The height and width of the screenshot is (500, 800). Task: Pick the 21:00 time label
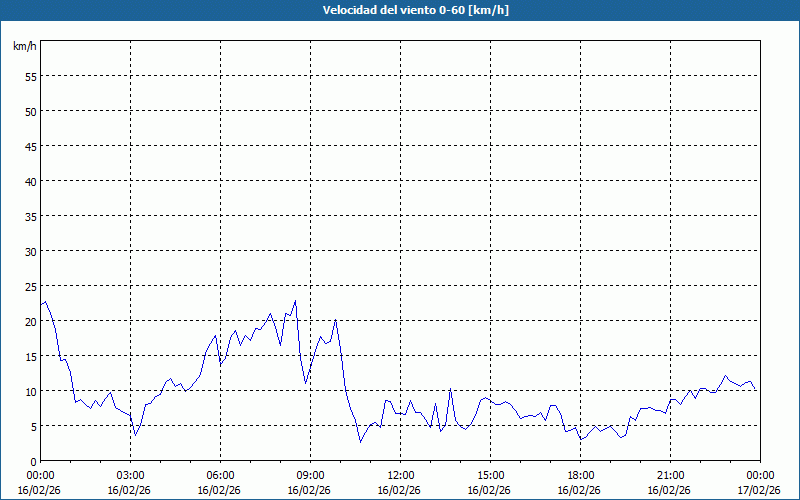click(670, 475)
